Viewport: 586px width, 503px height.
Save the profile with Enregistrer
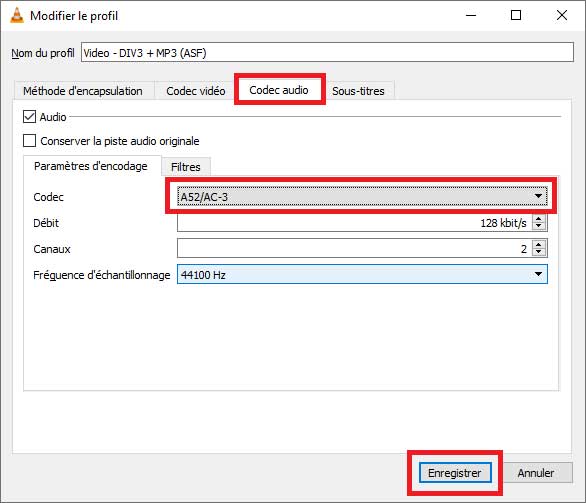(455, 473)
